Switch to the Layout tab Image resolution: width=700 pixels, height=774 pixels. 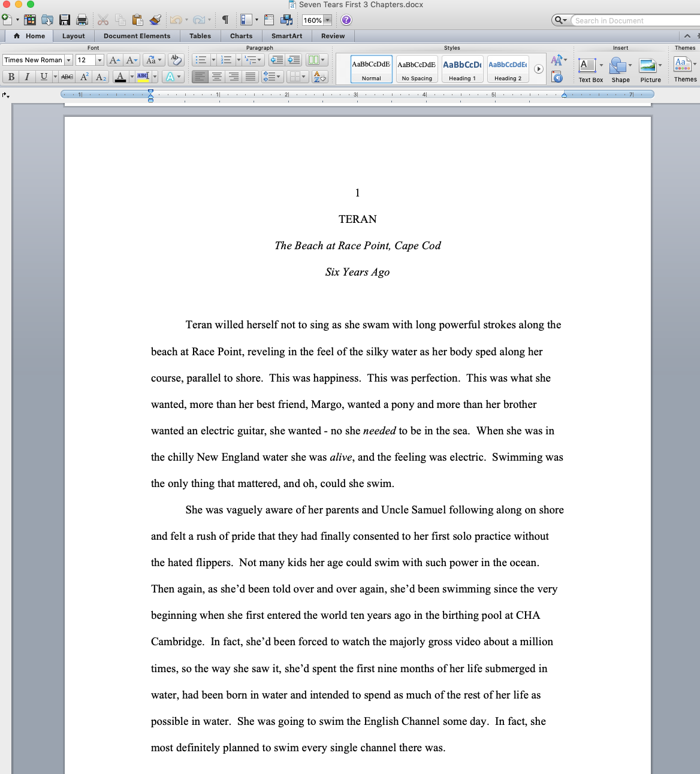[74, 36]
